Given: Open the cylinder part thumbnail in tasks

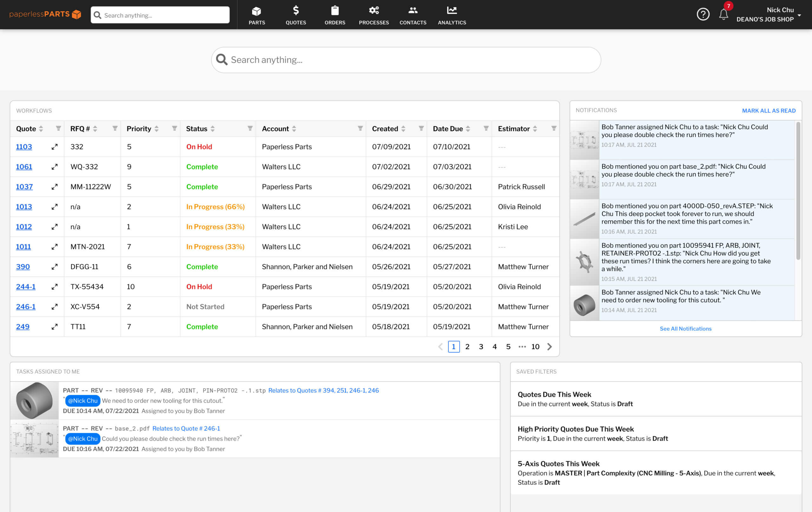Looking at the screenshot, I should pyautogui.click(x=34, y=400).
